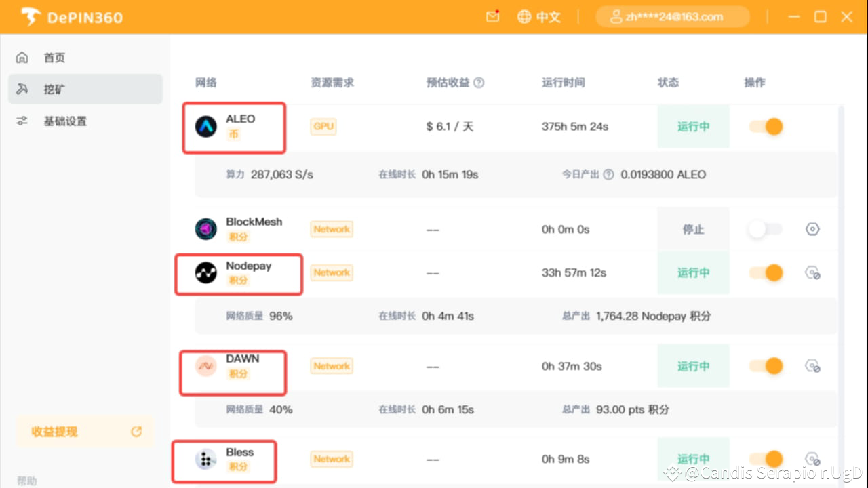Open the 今日产出 info icon
The height and width of the screenshot is (488, 868).
tap(610, 174)
